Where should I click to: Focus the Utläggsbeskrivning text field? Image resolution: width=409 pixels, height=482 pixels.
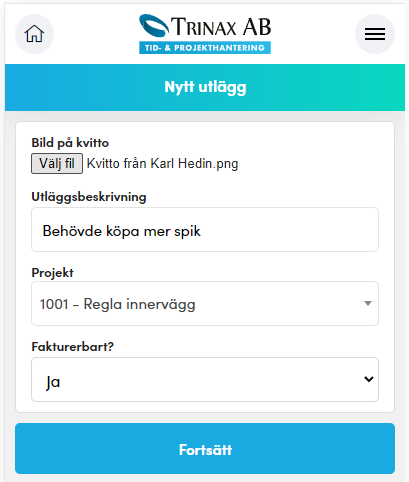pos(205,229)
